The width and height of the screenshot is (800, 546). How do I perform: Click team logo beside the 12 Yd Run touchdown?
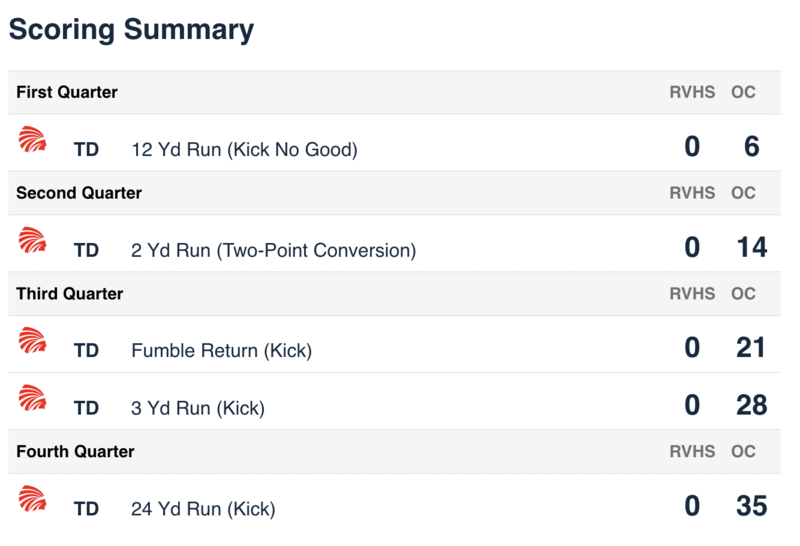point(32,140)
